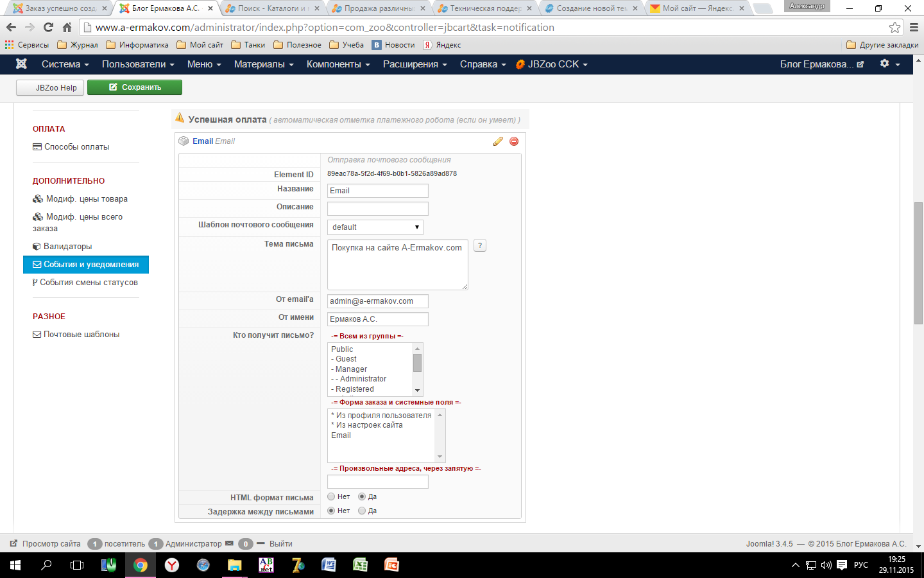Screen dimensions: 924x578
Task: Open the Пользователи menu
Action: pos(138,64)
